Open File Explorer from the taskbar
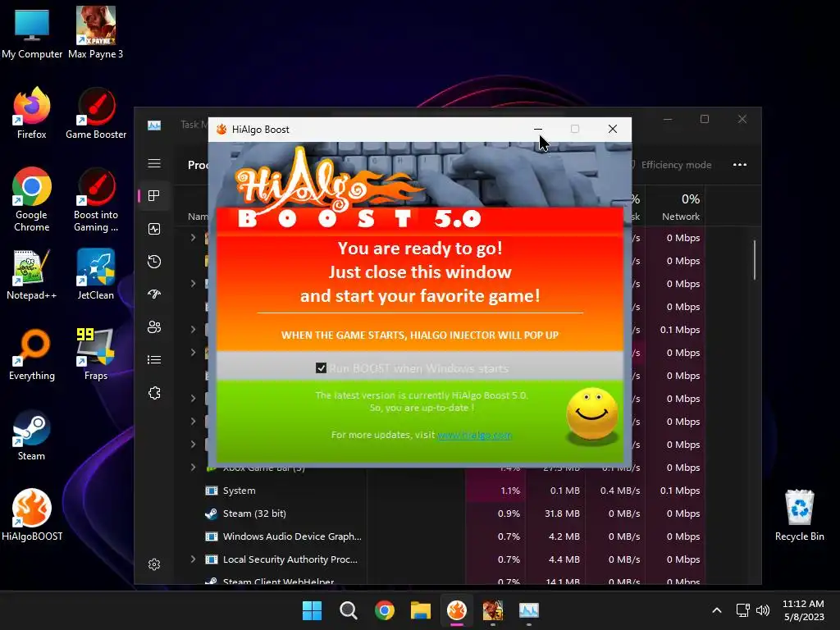The height and width of the screenshot is (630, 840). 421,610
